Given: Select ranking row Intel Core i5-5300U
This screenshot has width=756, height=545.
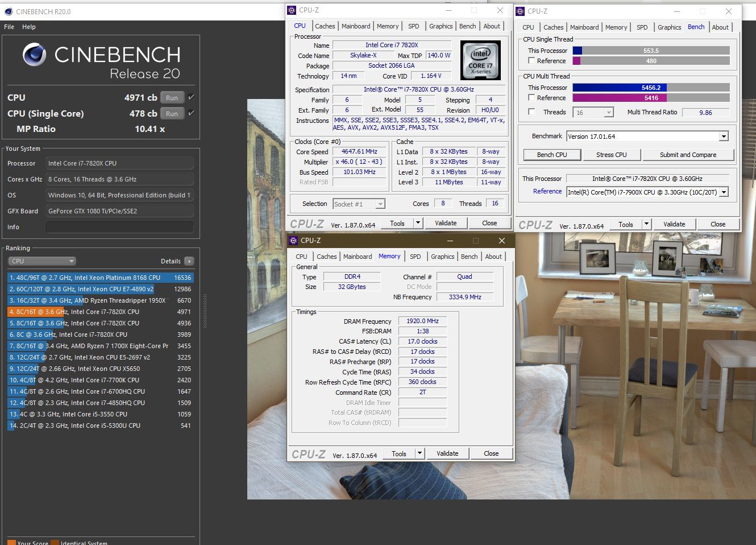Looking at the screenshot, I should point(101,426).
